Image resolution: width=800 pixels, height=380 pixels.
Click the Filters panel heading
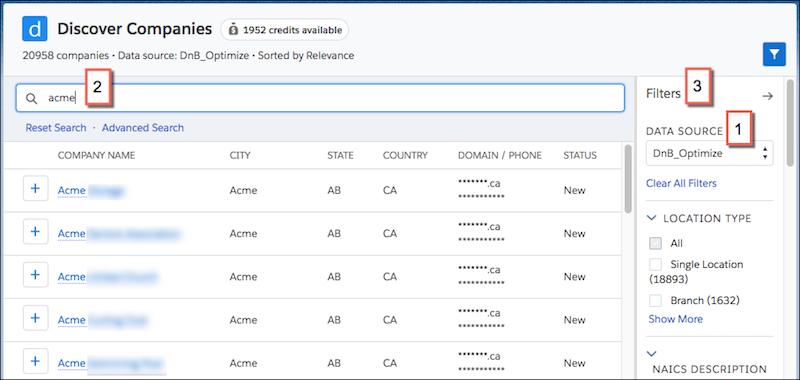pyautogui.click(x=663, y=94)
